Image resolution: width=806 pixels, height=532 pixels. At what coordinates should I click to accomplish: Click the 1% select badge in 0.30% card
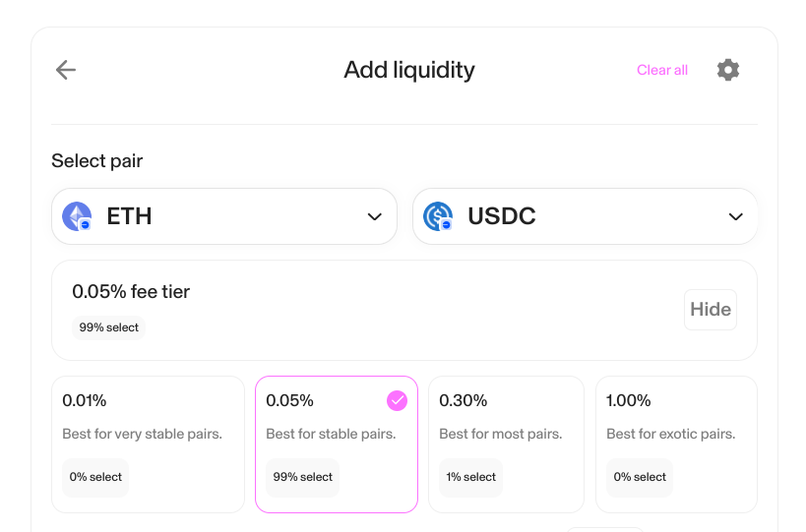[x=471, y=477]
